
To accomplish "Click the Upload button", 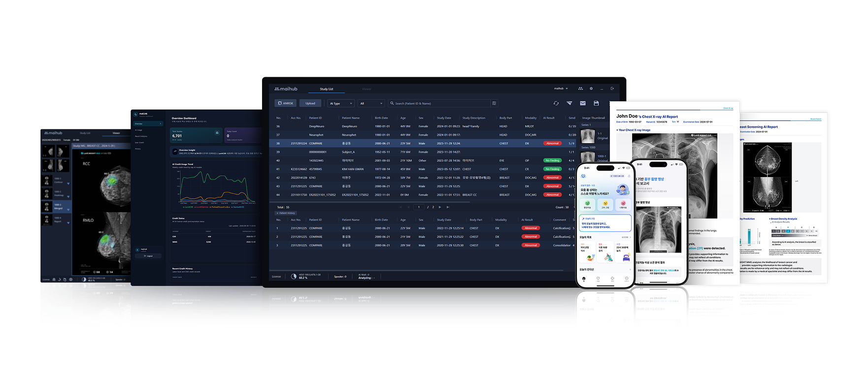I will pyautogui.click(x=310, y=103).
